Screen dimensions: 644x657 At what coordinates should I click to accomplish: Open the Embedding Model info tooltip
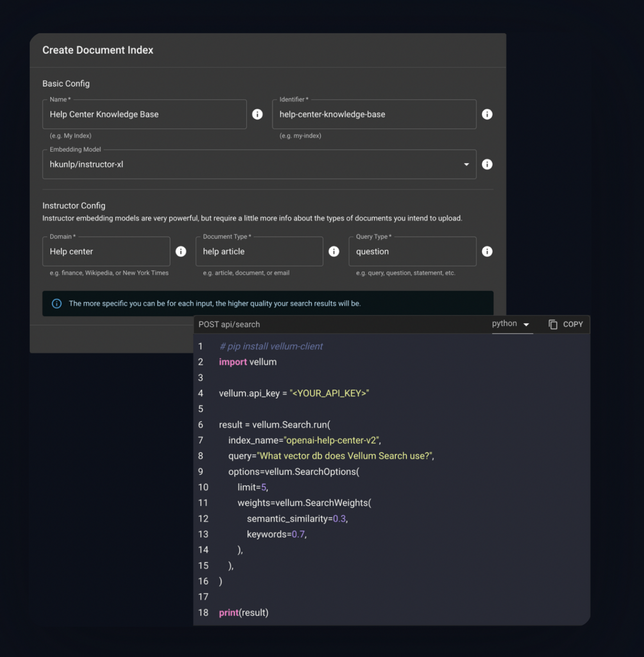click(487, 164)
